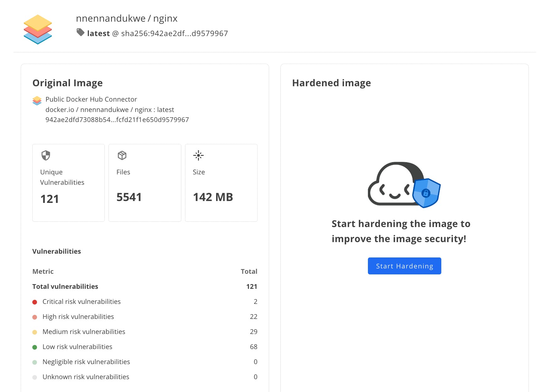Click the docker.io image path text
This screenshot has height=392, width=547.
click(x=110, y=110)
